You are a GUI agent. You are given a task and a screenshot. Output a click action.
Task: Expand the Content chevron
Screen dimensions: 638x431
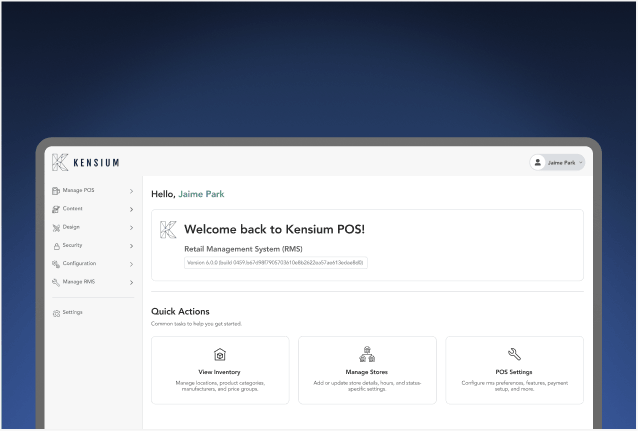131,209
